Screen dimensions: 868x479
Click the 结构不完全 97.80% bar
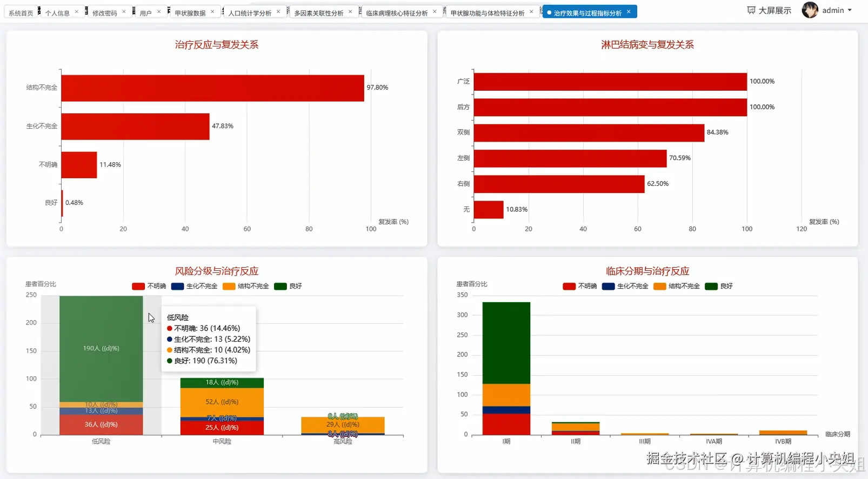pyautogui.click(x=212, y=88)
